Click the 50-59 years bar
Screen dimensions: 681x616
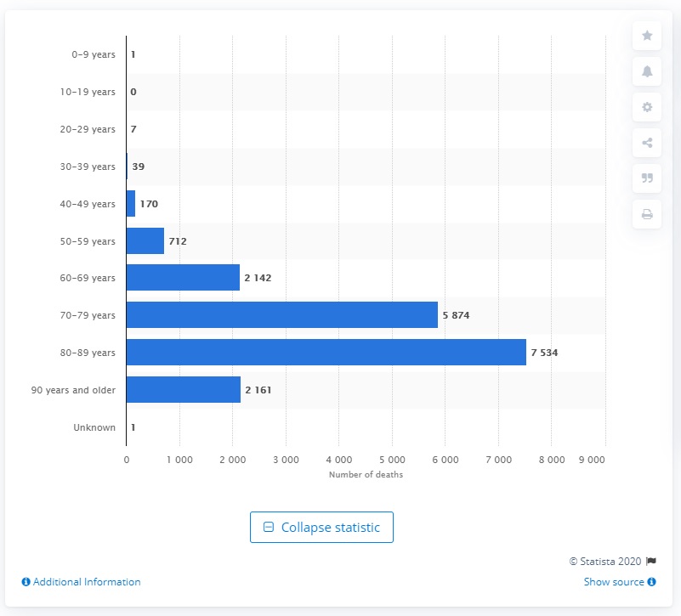(145, 241)
